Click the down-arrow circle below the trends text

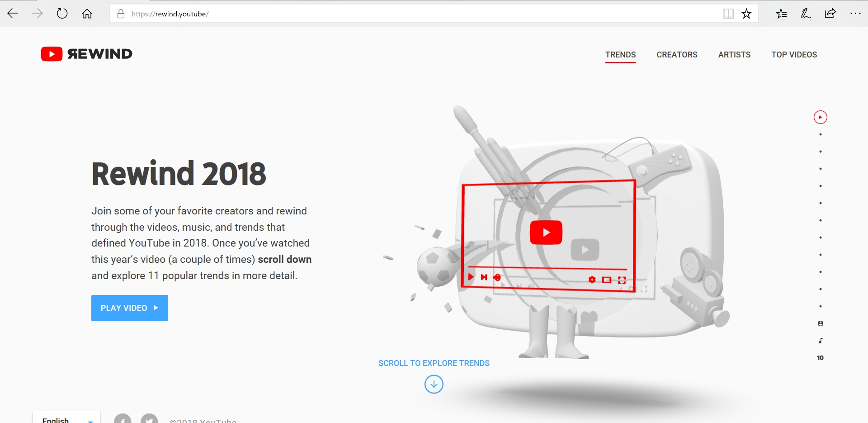[434, 384]
